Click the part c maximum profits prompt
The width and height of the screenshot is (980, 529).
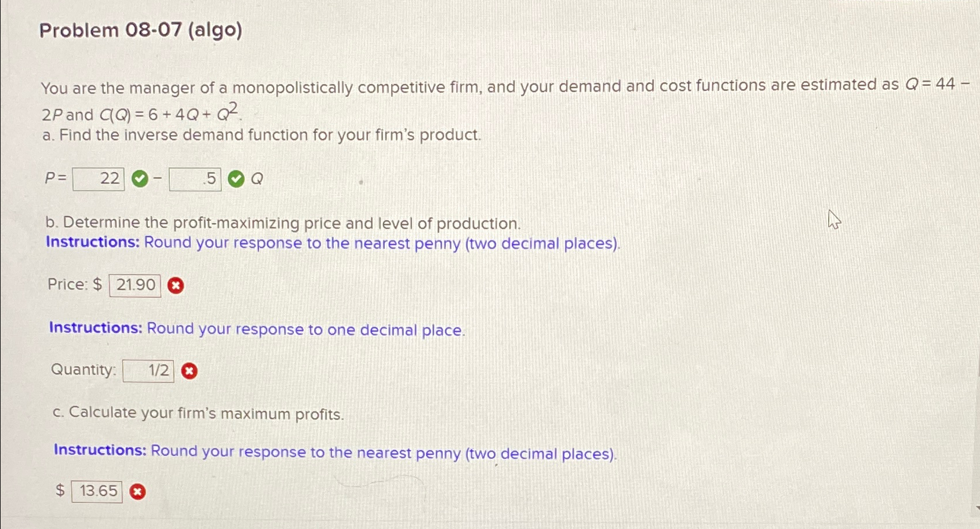(x=198, y=413)
